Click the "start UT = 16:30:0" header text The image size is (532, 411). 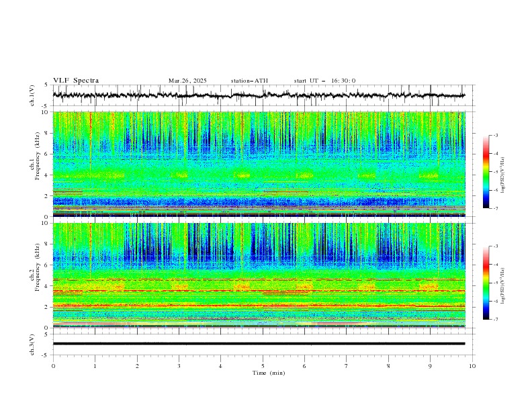point(324,81)
